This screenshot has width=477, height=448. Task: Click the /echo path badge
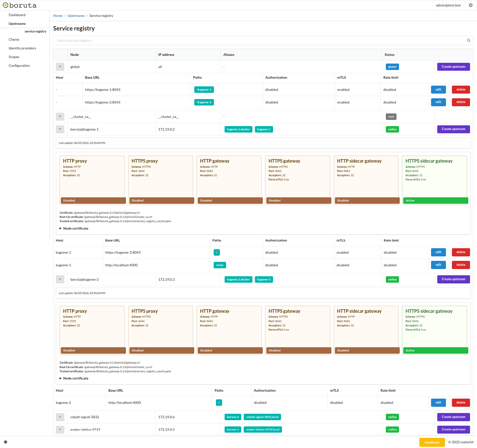click(220, 265)
